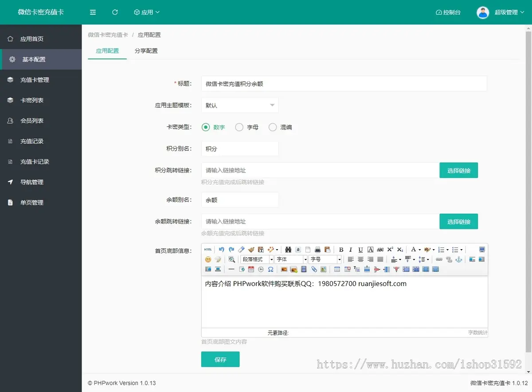The width and height of the screenshot is (532, 392).
Task: Activate the format painter brush
Action: (251, 250)
